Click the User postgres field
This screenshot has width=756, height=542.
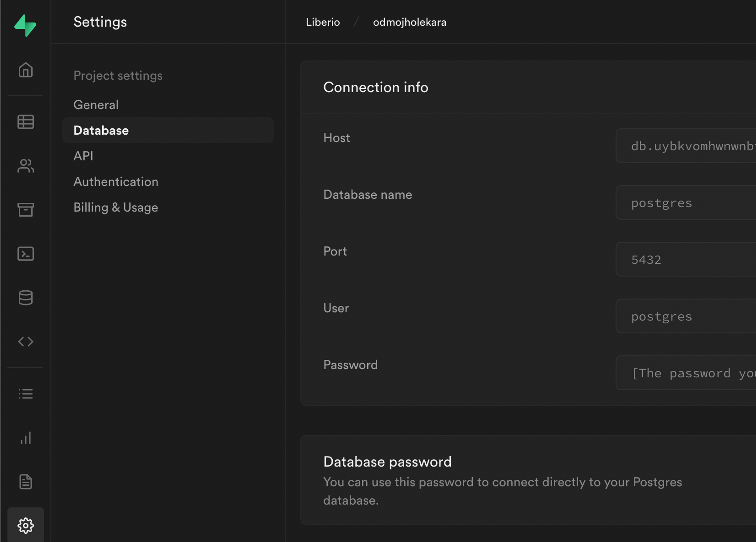686,316
